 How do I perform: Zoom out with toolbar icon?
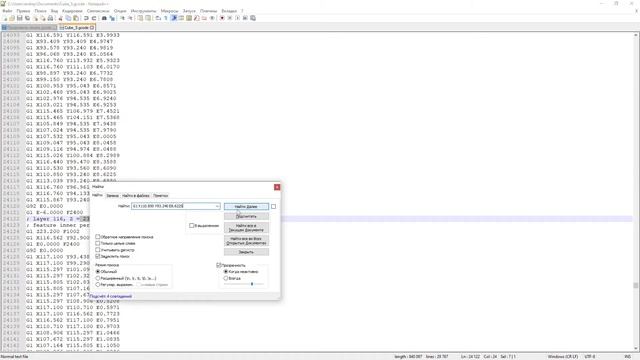click(x=131, y=18)
